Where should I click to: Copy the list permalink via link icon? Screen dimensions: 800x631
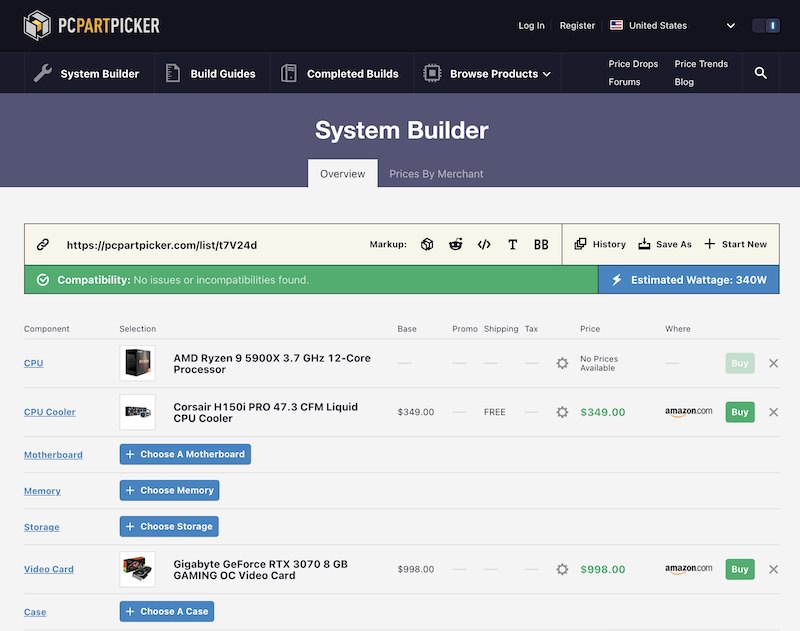click(43, 244)
